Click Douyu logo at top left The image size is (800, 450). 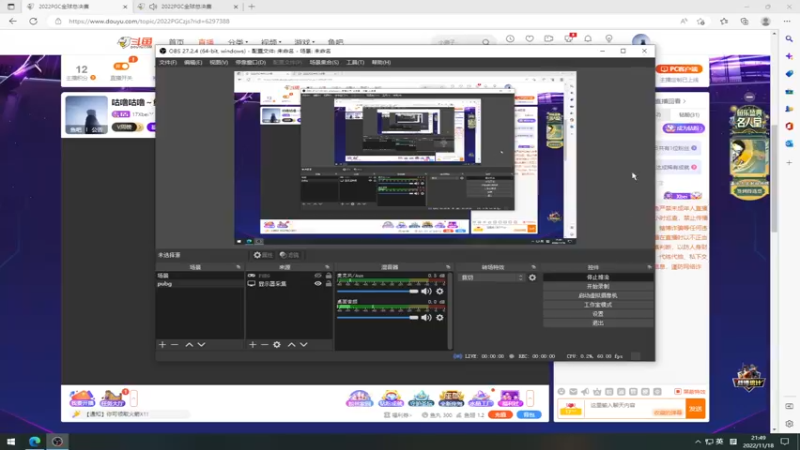click(x=135, y=42)
